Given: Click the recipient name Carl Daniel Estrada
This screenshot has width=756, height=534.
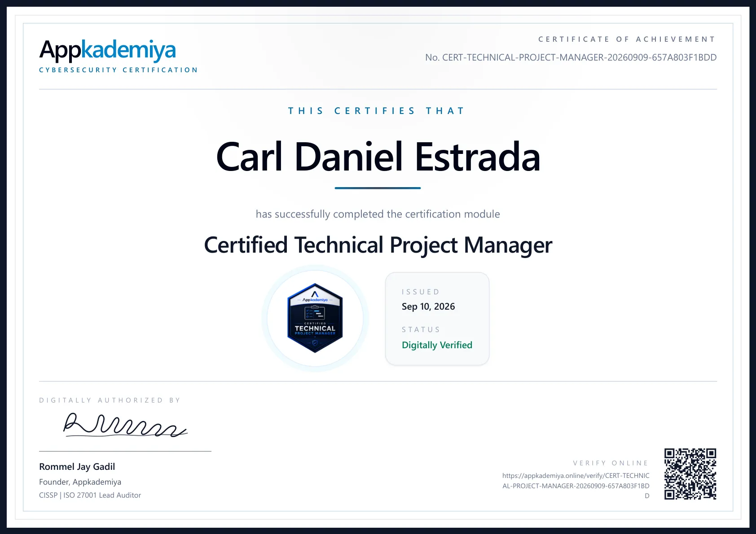Looking at the screenshot, I should pyautogui.click(x=378, y=157).
